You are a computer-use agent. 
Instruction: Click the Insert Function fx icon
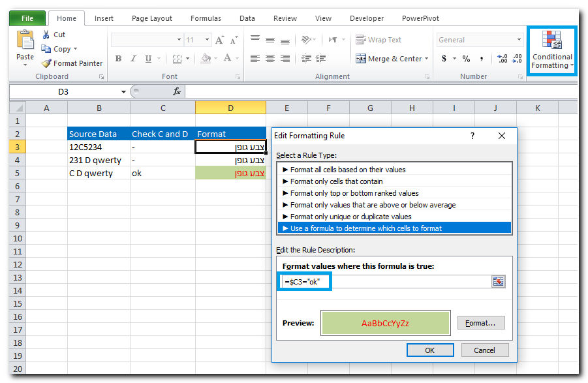tap(176, 92)
